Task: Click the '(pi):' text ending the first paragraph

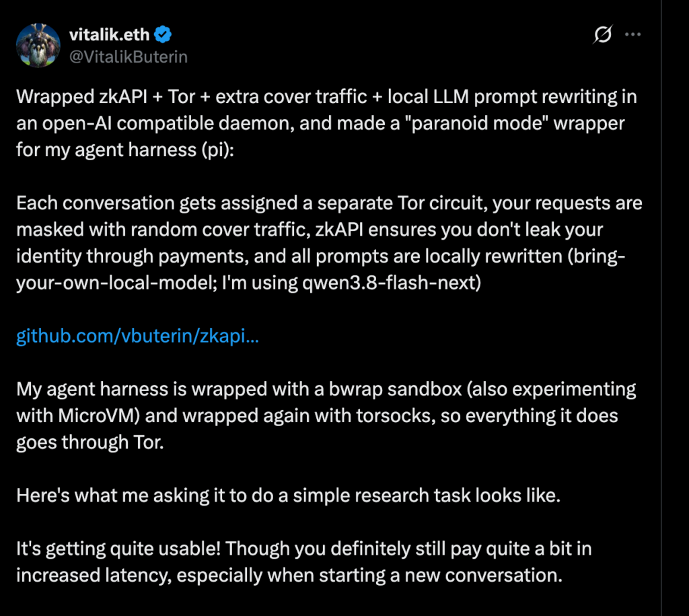Action: (x=217, y=150)
